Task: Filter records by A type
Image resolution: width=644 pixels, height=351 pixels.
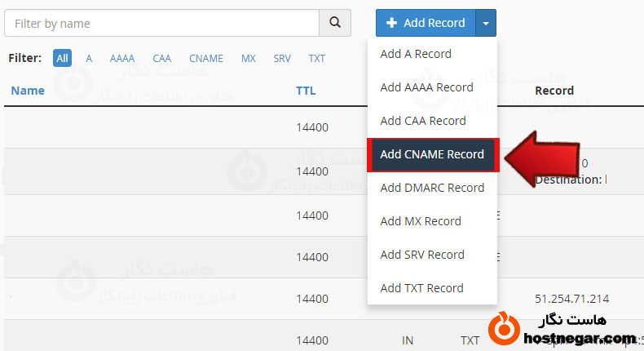Action: click(89, 58)
